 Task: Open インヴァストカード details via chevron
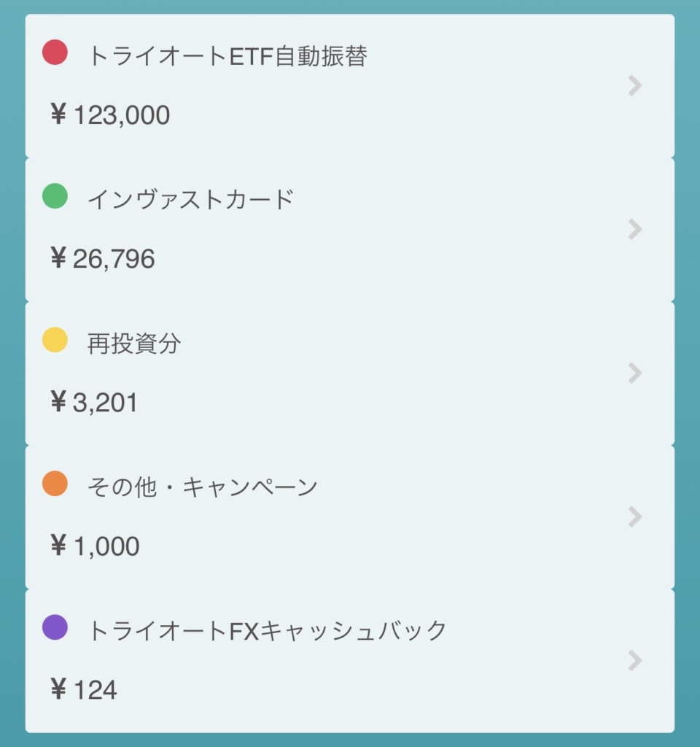click(635, 229)
